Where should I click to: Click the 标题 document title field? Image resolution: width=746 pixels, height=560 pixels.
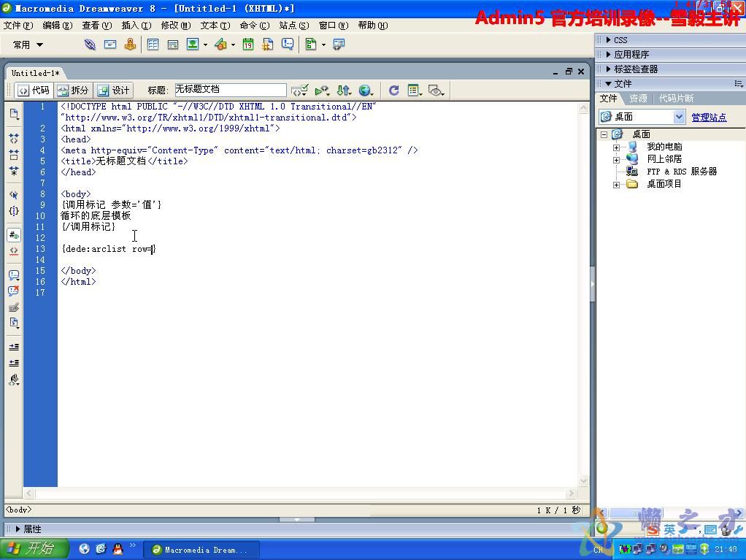pyautogui.click(x=230, y=90)
